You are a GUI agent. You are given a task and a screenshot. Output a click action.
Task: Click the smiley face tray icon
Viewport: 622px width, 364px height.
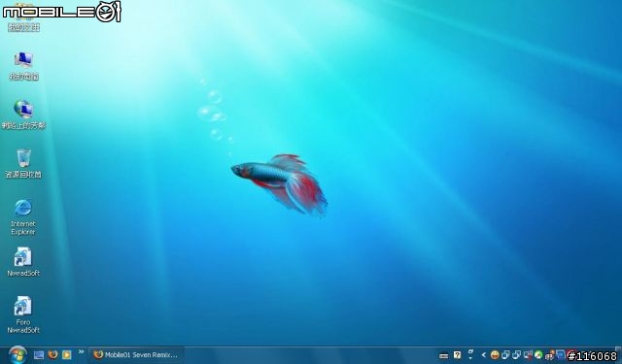495,355
